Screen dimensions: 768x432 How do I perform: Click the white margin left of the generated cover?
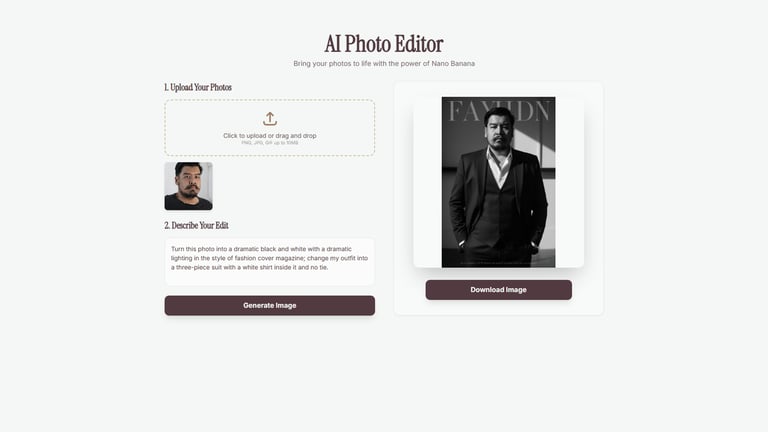click(428, 182)
